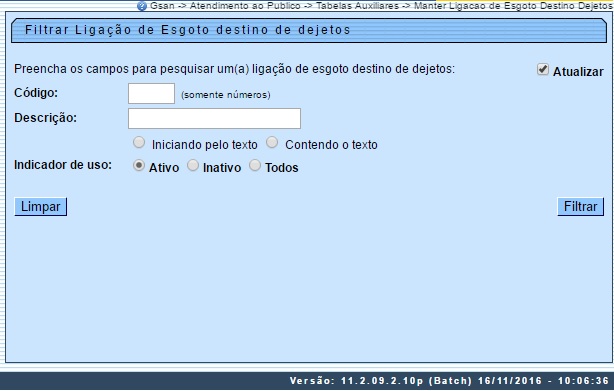Choose Ativo as indicador de uso
614x391 pixels.
click(x=139, y=166)
